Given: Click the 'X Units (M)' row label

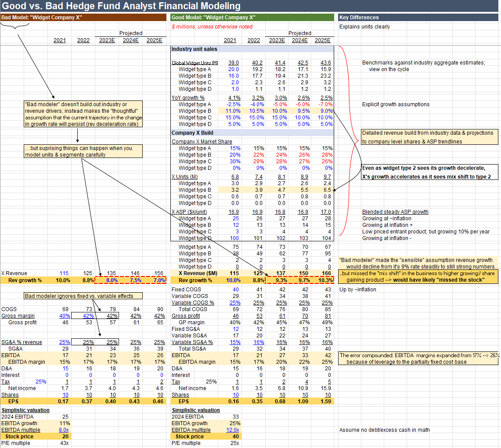Looking at the screenshot, I should coord(185,176).
